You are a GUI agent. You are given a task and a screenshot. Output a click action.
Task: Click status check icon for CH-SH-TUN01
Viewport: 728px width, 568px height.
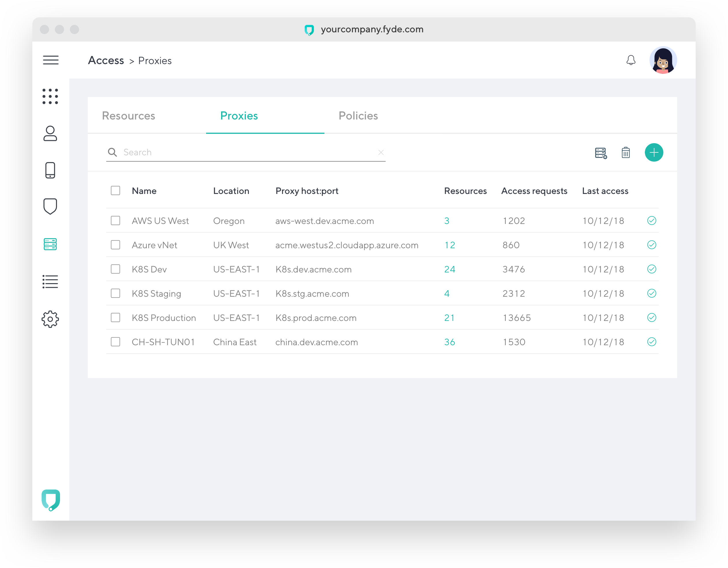652,342
